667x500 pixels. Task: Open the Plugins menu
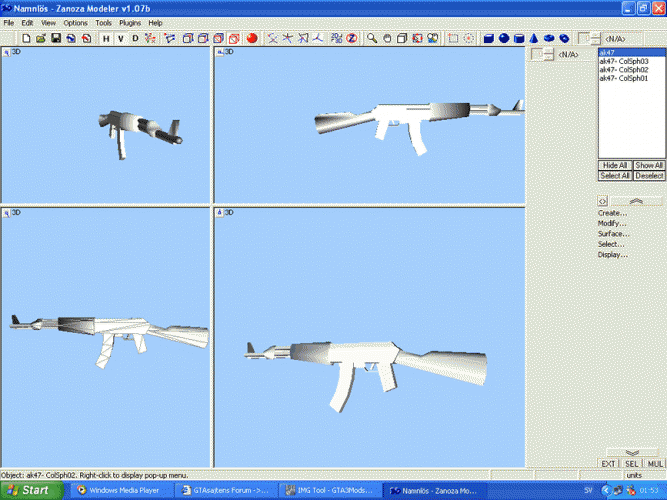click(130, 22)
